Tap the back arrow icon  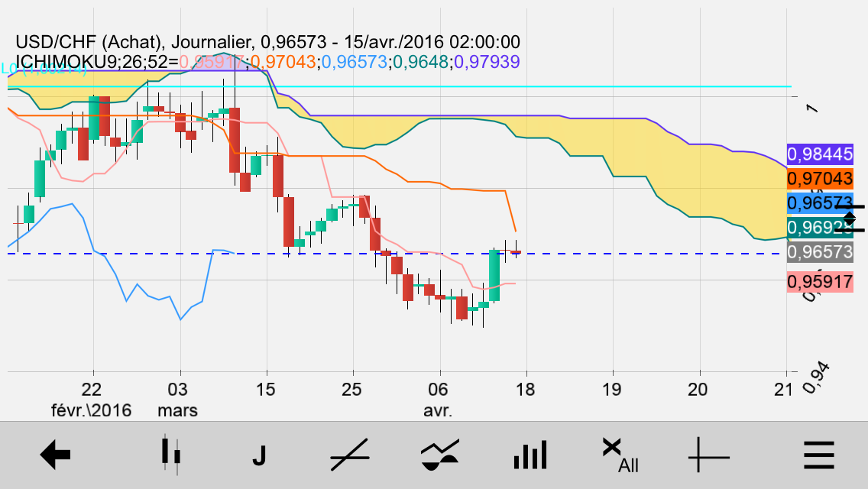coord(55,455)
